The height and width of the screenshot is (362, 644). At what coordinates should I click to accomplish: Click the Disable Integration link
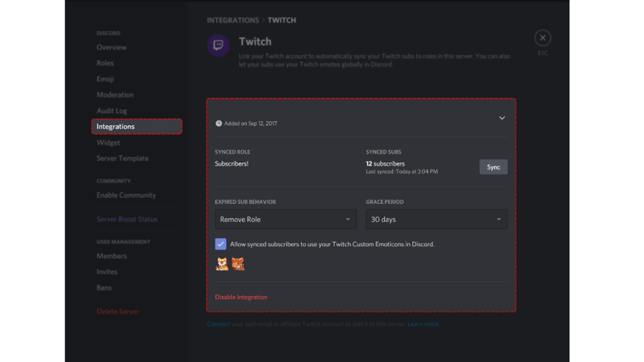(x=241, y=297)
